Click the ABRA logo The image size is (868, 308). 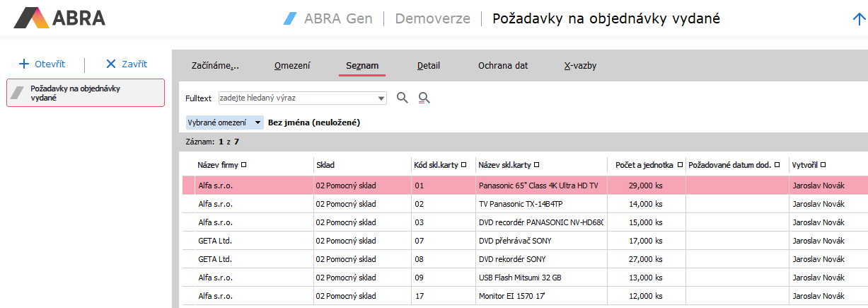[x=60, y=18]
